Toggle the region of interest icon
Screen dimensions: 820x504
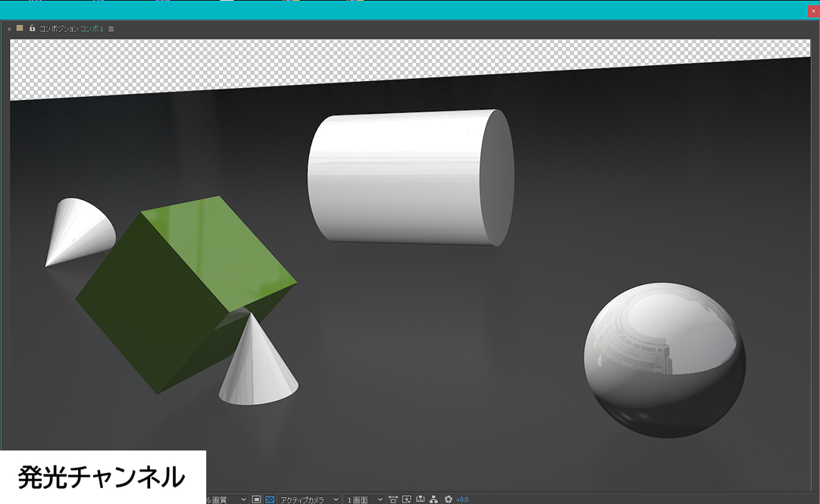[x=257, y=499]
